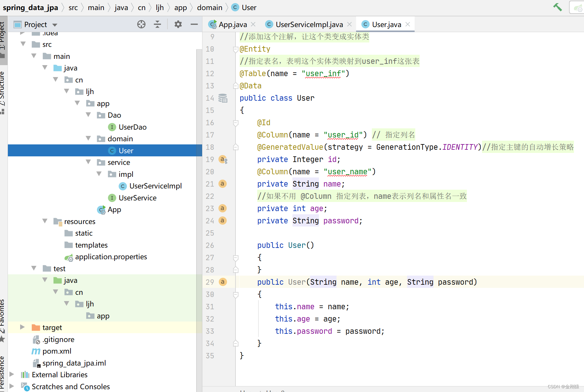
Task: Collapse the main folder
Action: (x=34, y=56)
